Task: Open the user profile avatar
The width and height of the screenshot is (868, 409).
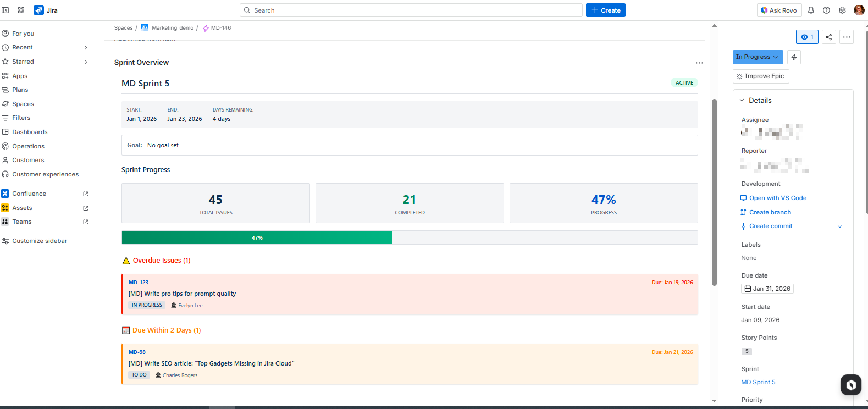Action: tap(859, 10)
